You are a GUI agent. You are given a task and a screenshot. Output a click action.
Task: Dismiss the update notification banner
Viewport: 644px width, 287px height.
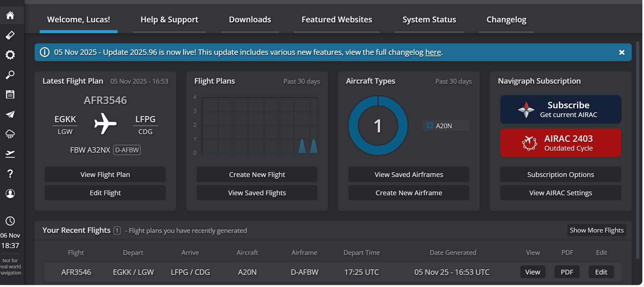tap(622, 52)
